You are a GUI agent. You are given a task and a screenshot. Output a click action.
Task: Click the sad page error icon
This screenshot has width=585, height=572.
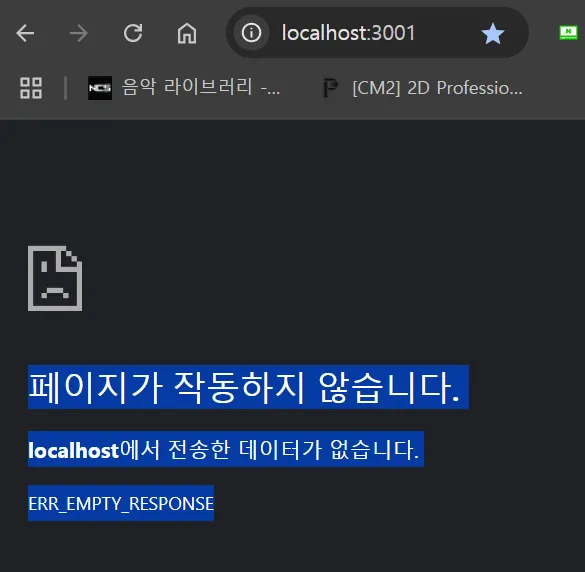pyautogui.click(x=55, y=278)
